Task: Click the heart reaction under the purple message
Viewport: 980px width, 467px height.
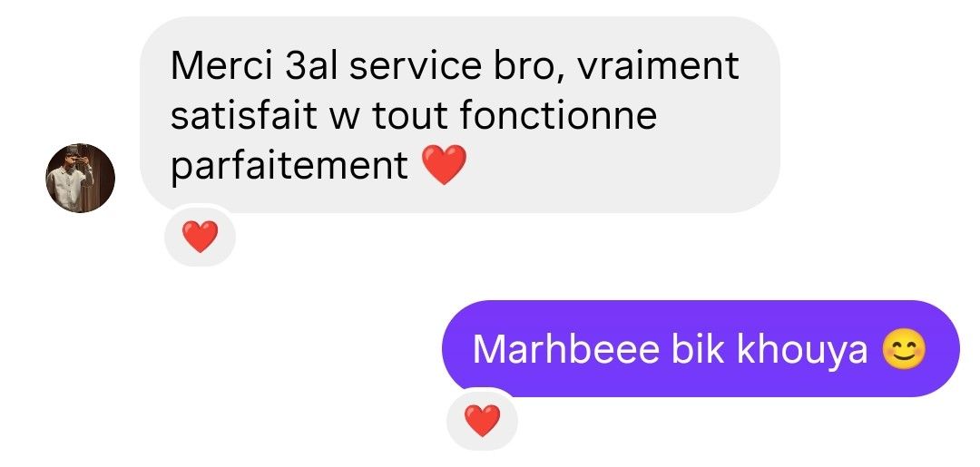Action: click(x=483, y=420)
